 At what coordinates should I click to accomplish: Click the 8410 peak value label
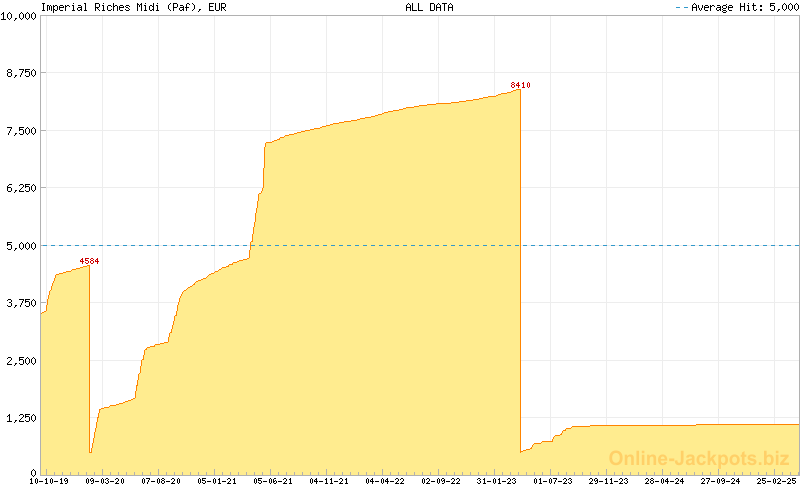click(520, 85)
